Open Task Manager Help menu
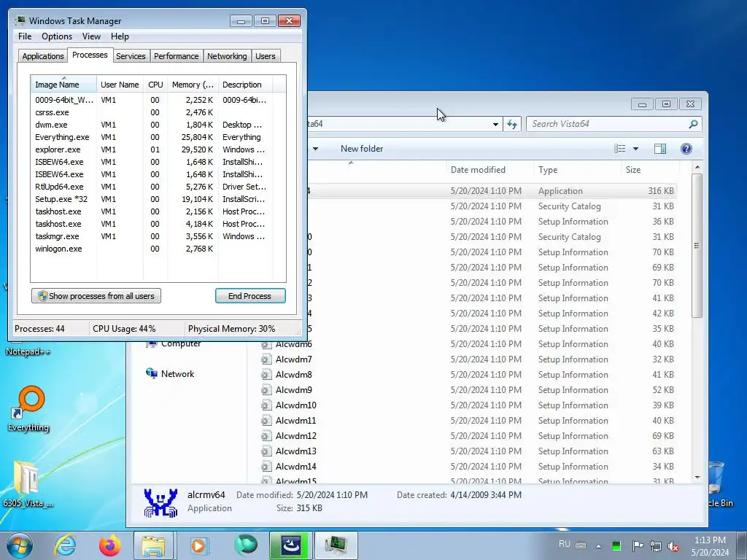The width and height of the screenshot is (747, 560). pyautogui.click(x=120, y=36)
